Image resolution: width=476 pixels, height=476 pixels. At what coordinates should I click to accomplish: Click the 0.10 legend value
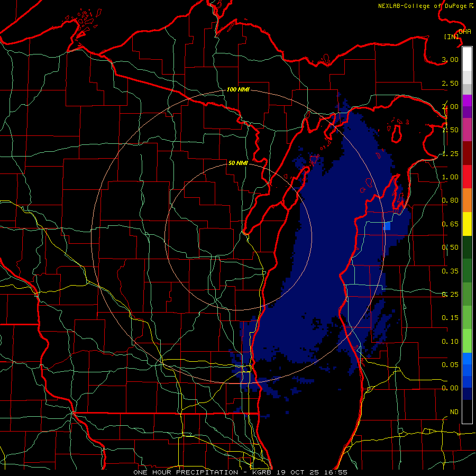450,342
